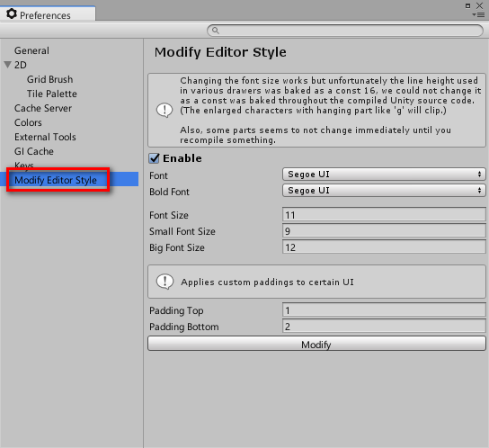Click the Bold Font label

169,192
